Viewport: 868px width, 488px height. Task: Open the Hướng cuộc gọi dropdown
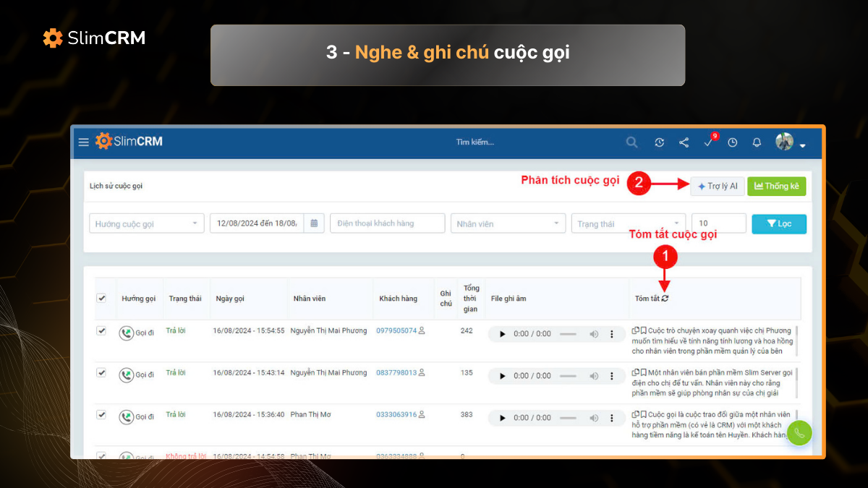click(x=146, y=223)
